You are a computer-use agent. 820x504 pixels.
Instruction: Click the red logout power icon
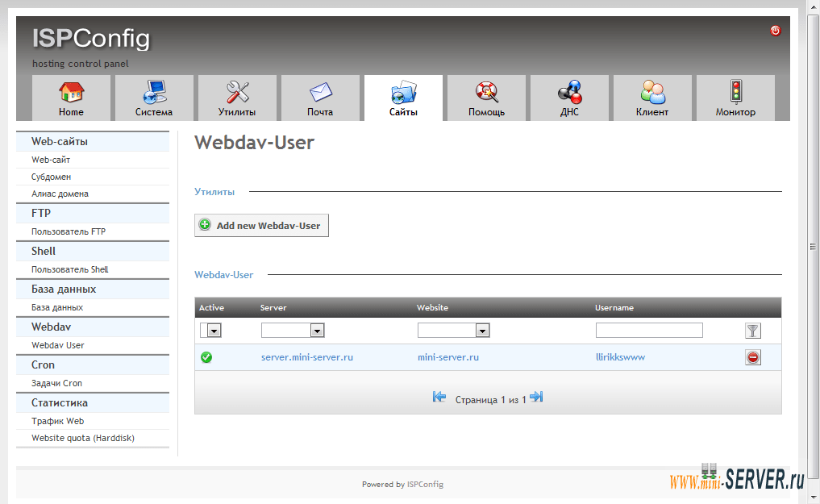776,31
